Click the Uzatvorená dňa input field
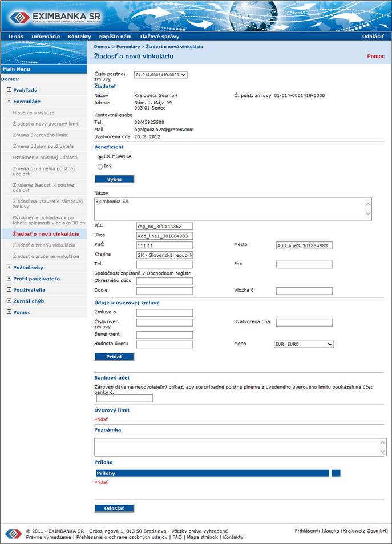The width and height of the screenshot is (392, 544). [304, 323]
